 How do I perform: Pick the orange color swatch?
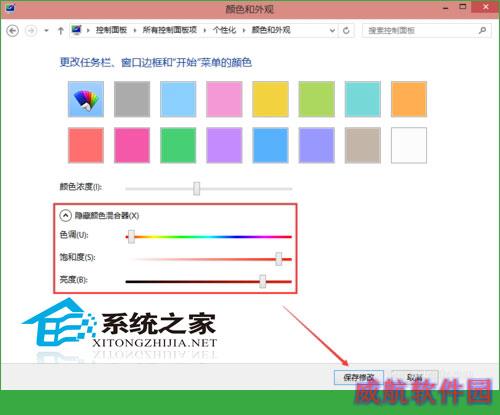[x=409, y=99]
